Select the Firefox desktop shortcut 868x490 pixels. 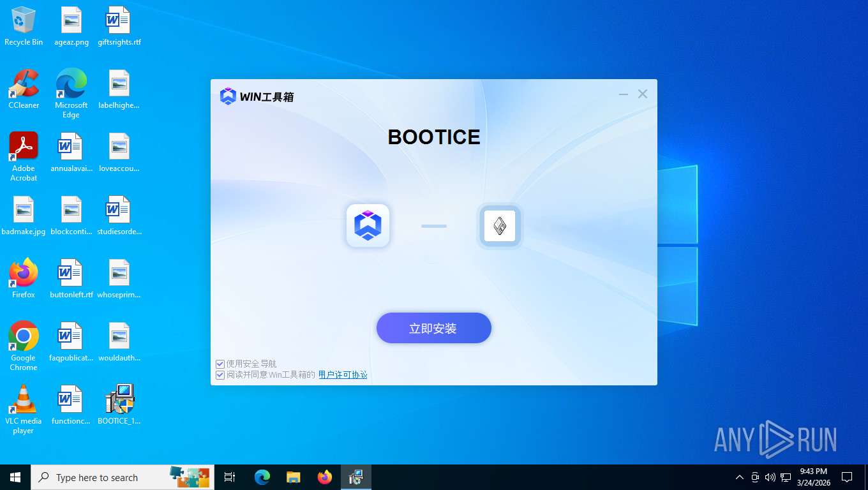point(24,279)
